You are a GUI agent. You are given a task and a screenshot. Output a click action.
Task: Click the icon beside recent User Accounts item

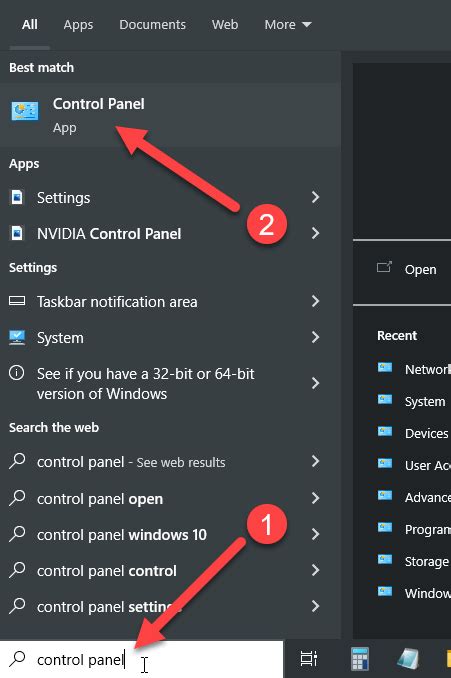(x=384, y=464)
